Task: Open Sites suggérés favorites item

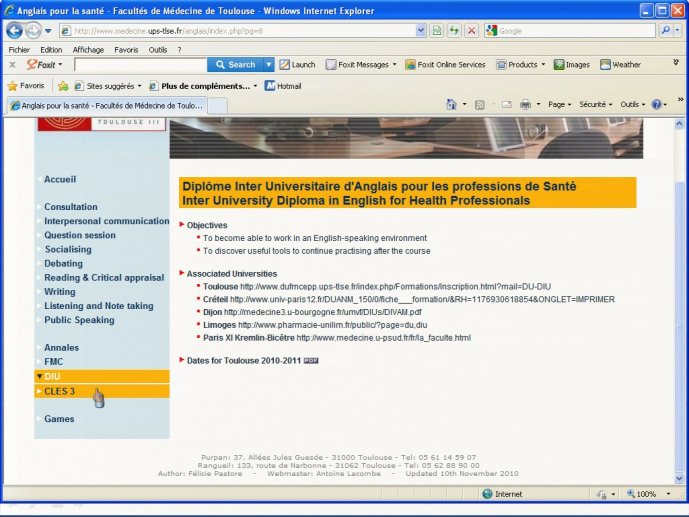Action: 108,86
